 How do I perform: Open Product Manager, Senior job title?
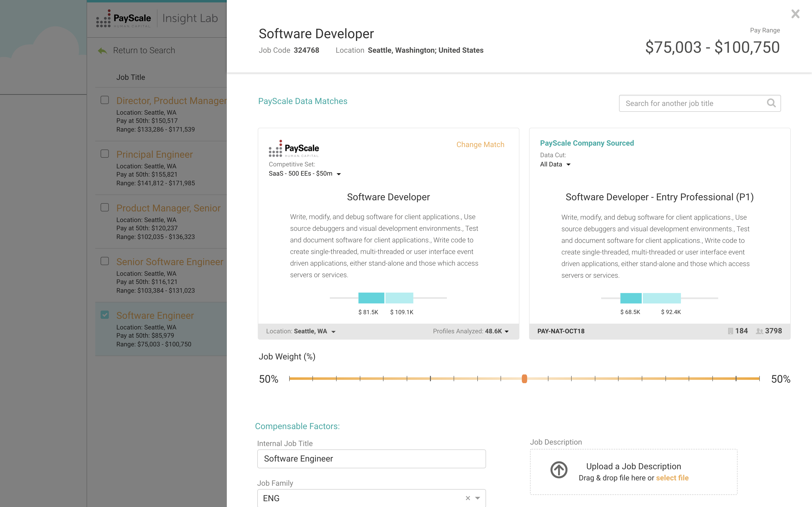tap(168, 208)
